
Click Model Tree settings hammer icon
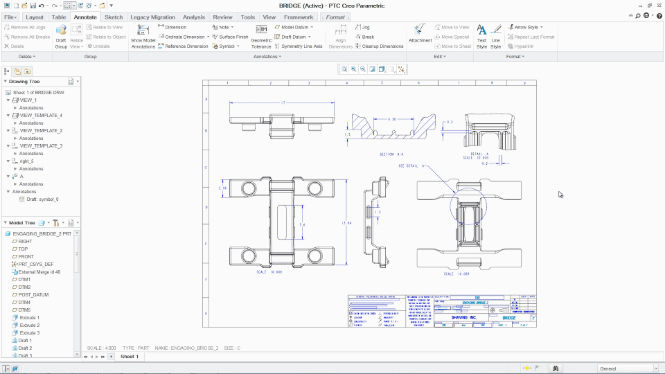[x=56, y=223]
